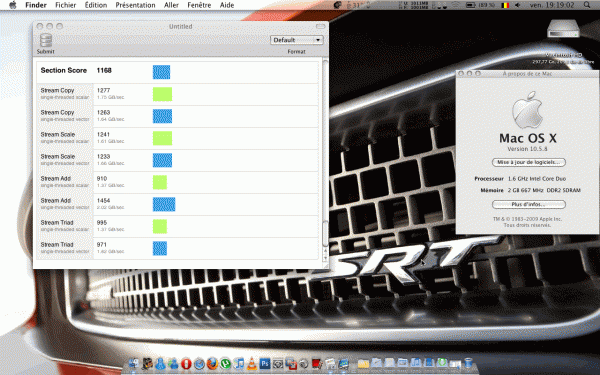The height and width of the screenshot is (375, 600).
Task: Select Stream Copy row with score 1263
Action: (x=178, y=116)
